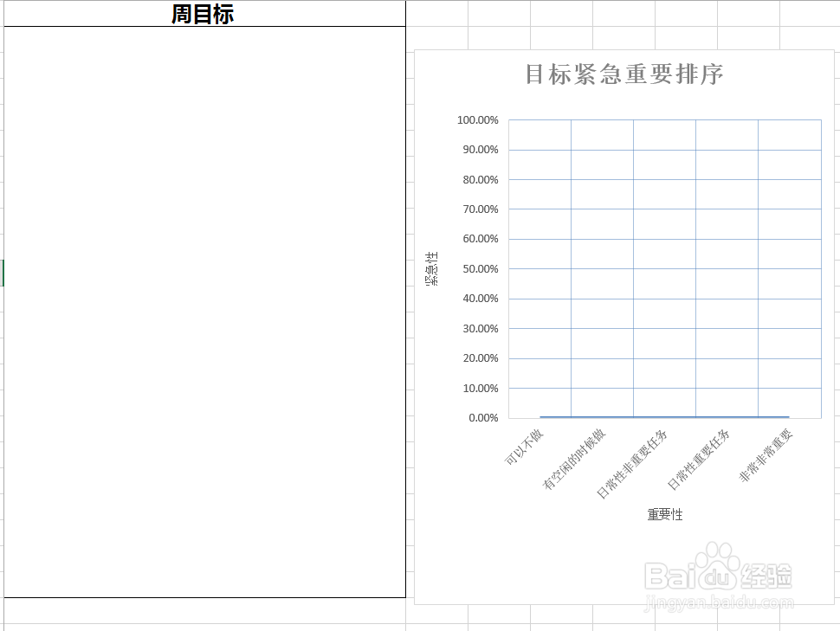This screenshot has width=840, height=631.
Task: Select category label 非常非常重要
Action: click(766, 454)
